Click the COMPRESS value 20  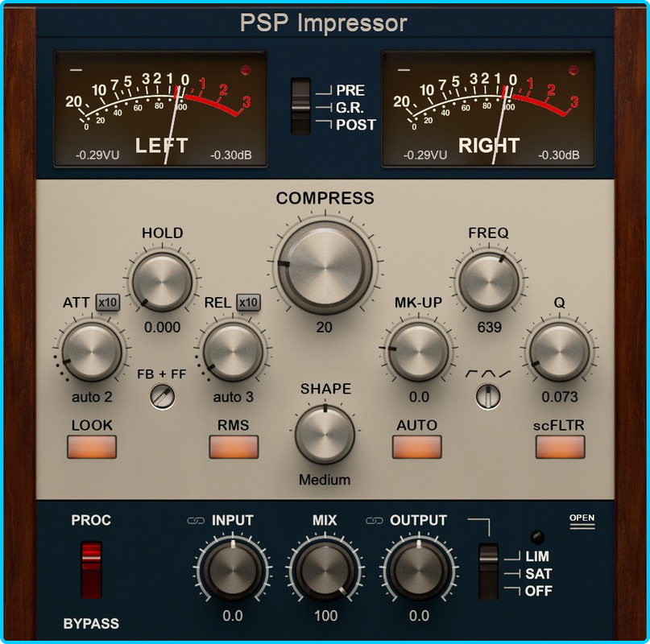324,328
